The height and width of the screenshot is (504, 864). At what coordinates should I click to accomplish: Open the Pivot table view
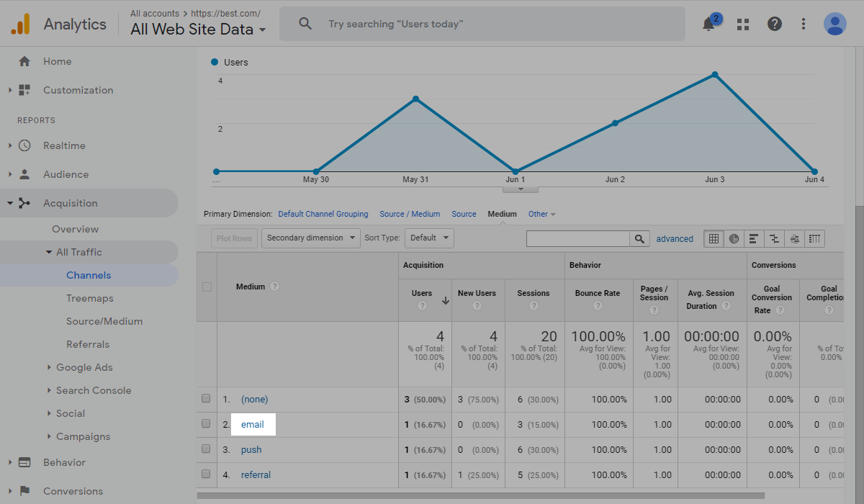point(814,238)
